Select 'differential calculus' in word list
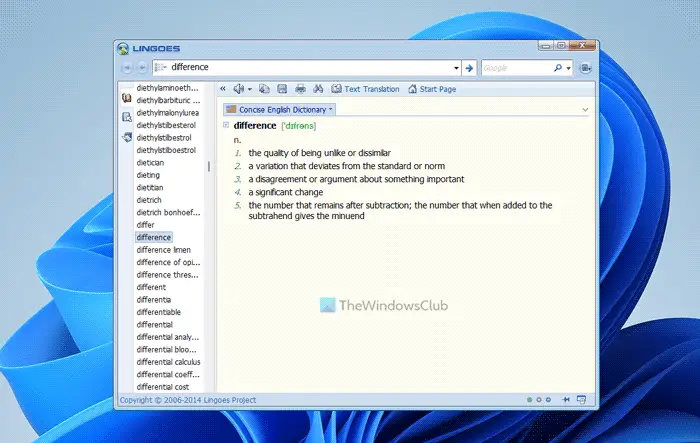The height and width of the screenshot is (443, 700). pos(168,362)
